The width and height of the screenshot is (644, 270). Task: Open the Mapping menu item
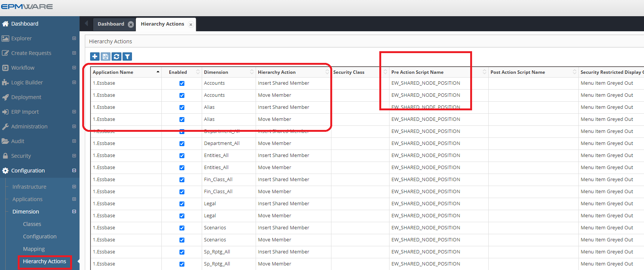coord(34,249)
